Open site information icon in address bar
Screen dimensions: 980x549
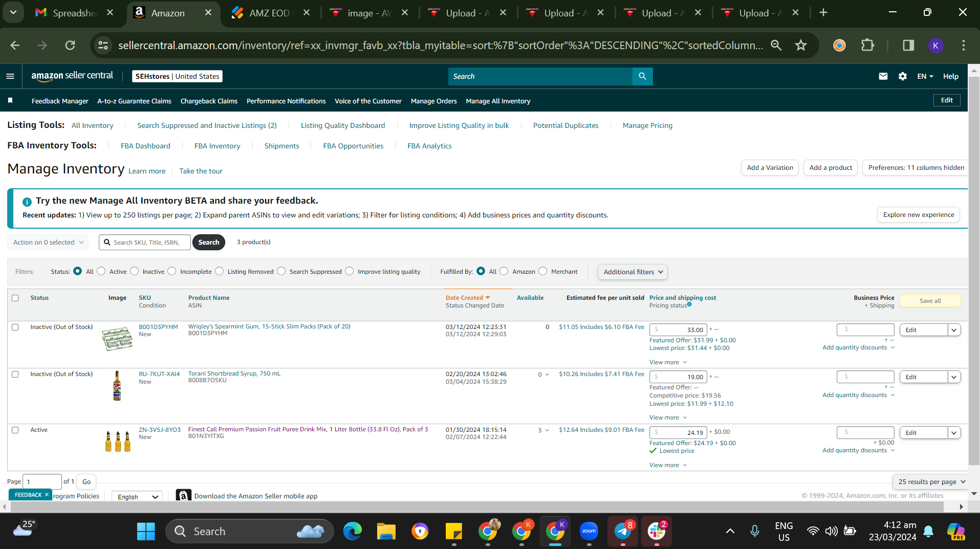tap(103, 46)
